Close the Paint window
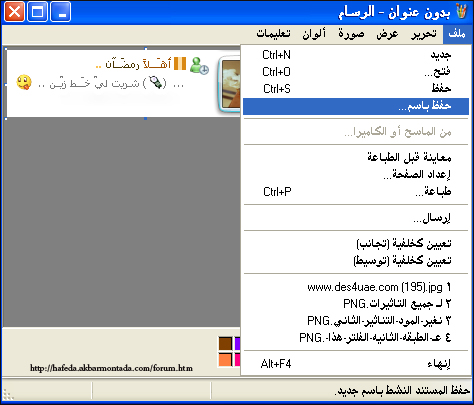The height and width of the screenshot is (405, 474). pos(14,12)
